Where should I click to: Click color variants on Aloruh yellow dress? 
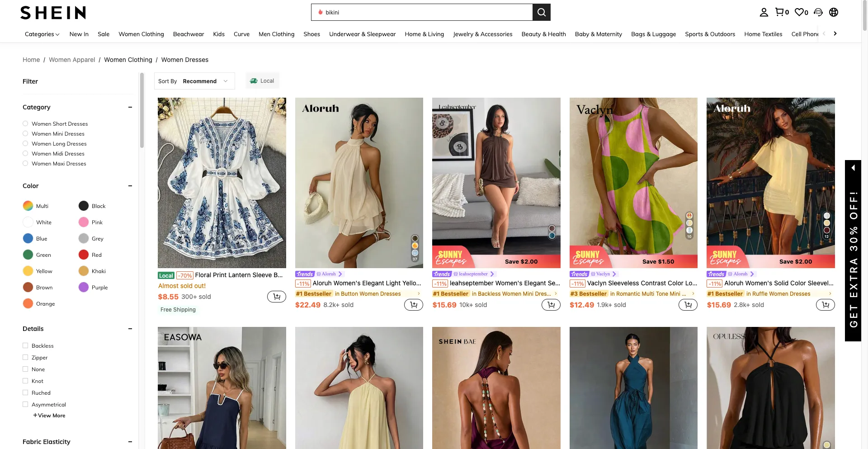click(827, 225)
